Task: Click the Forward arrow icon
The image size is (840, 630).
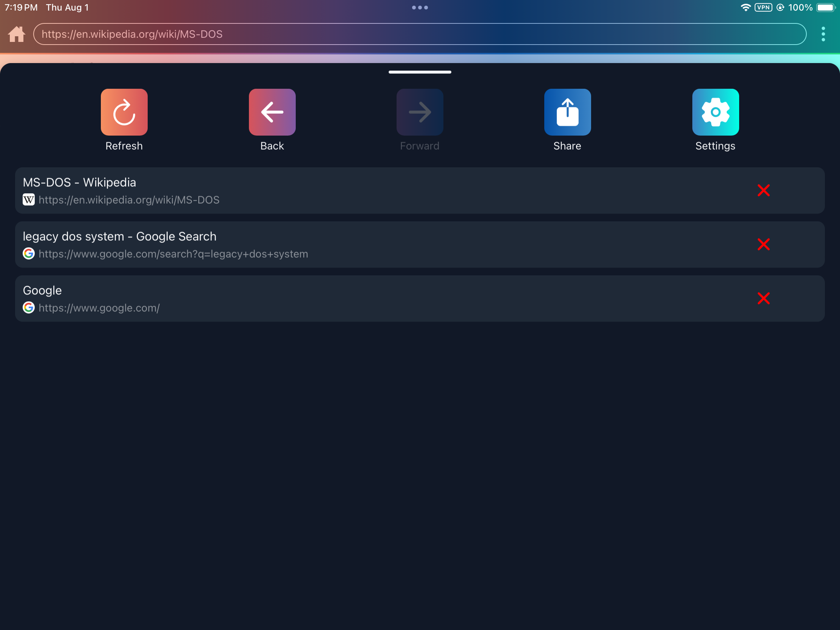Action: click(420, 112)
